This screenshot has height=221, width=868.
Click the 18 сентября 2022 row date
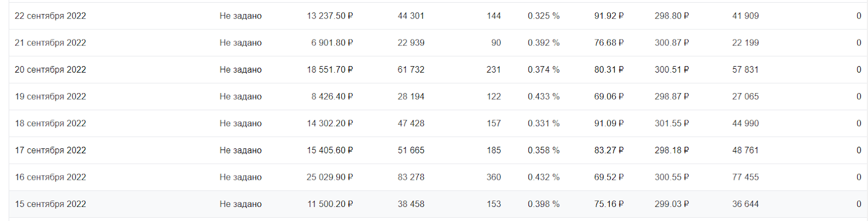pos(50,123)
